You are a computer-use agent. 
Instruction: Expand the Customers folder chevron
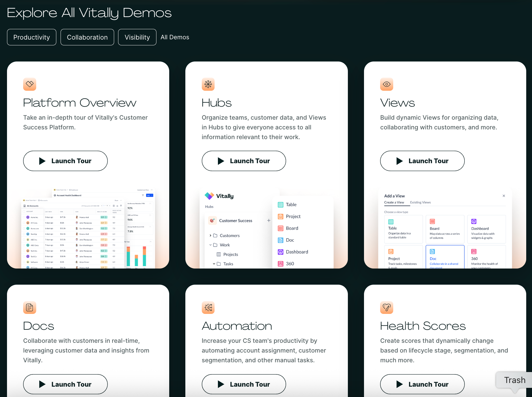tap(210, 236)
